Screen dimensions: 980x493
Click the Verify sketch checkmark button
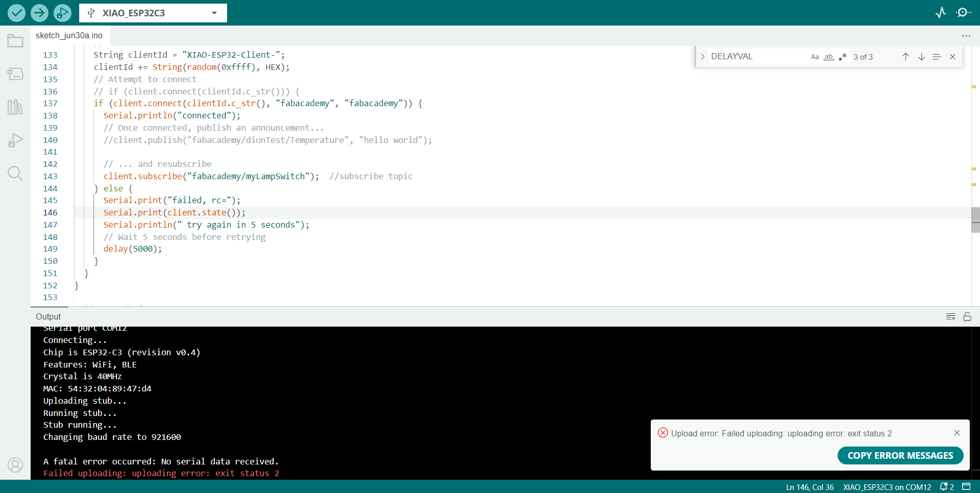(x=16, y=13)
